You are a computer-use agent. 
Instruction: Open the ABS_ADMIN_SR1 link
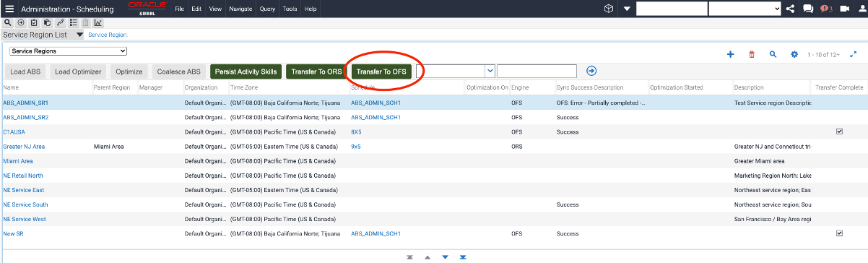tap(26, 103)
